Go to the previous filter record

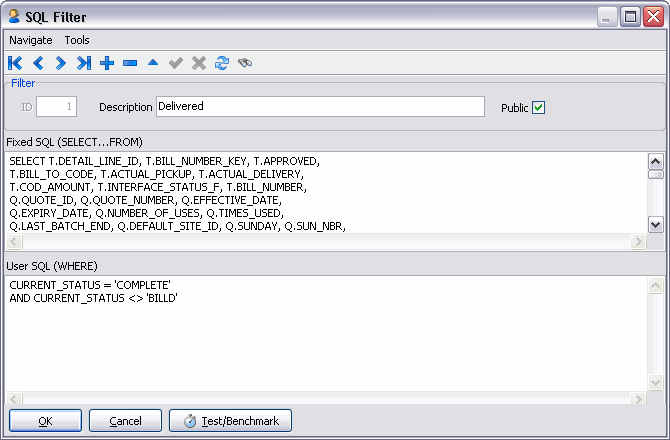(x=38, y=63)
